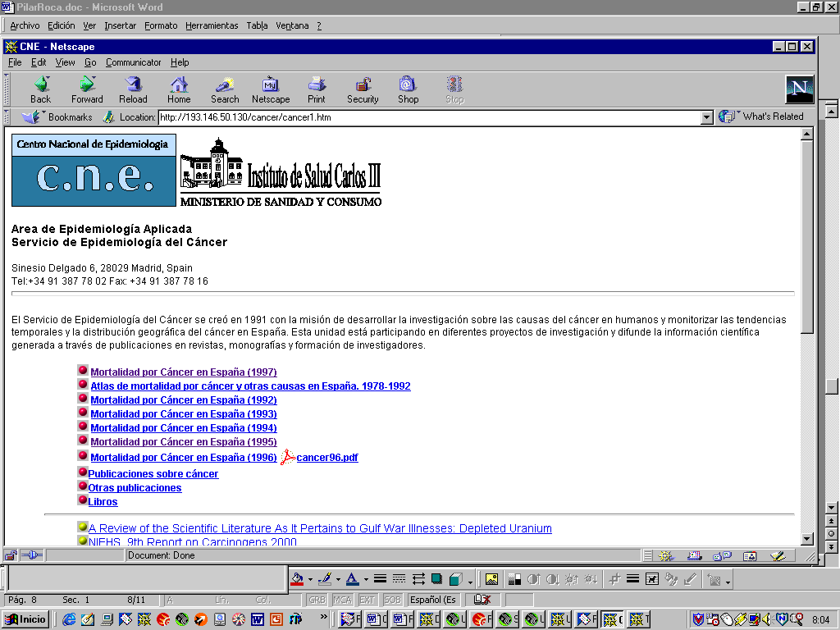Click the Location URL address field

pos(427,117)
